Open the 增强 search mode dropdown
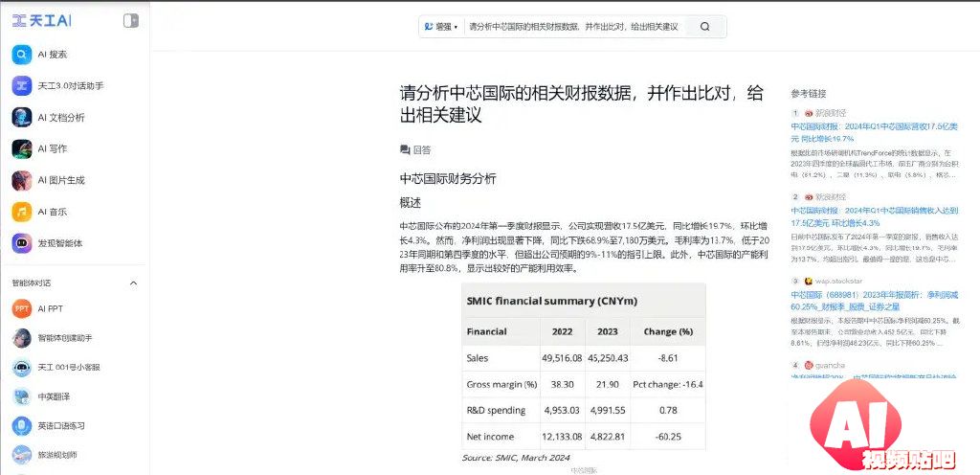This screenshot has width=980, height=475. pos(441,27)
